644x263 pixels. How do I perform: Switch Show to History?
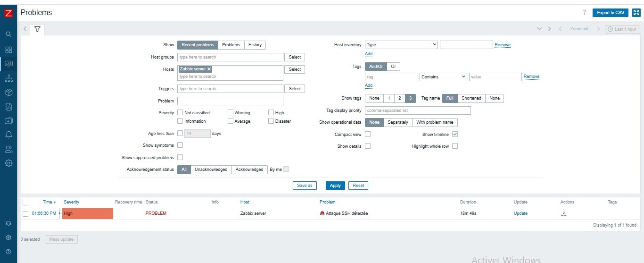(255, 45)
